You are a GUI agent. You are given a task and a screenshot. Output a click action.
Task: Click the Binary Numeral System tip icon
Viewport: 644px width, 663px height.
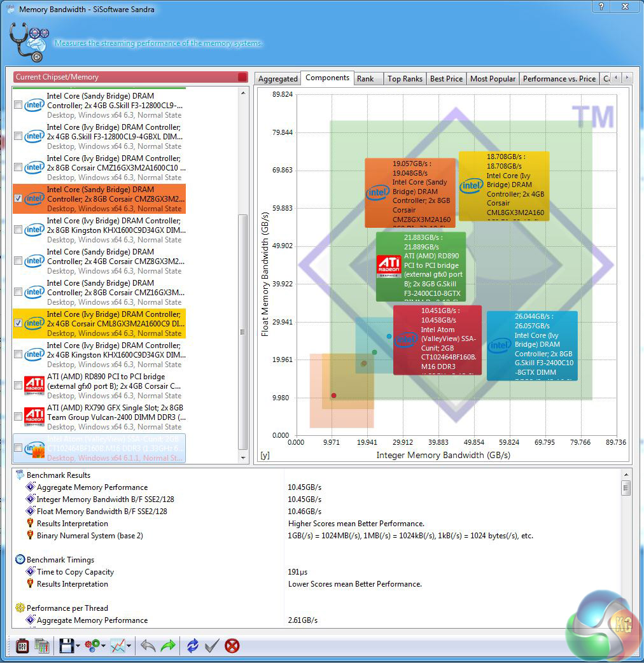click(30, 535)
